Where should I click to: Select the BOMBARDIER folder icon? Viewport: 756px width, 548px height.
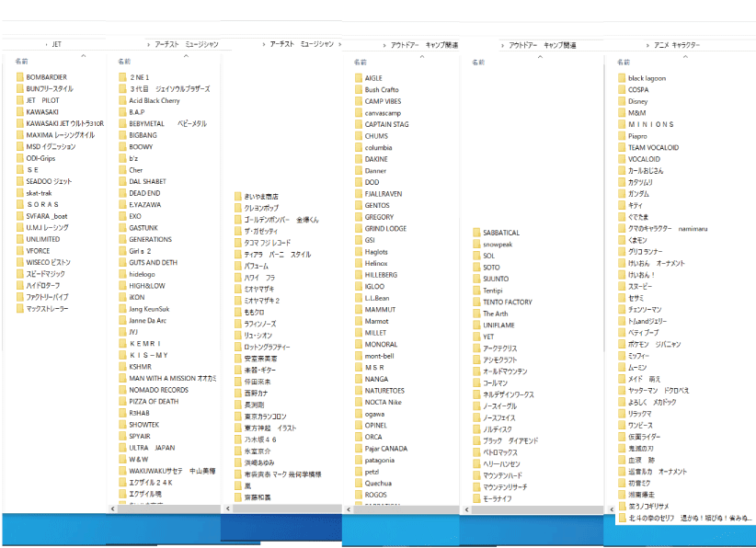click(x=19, y=77)
